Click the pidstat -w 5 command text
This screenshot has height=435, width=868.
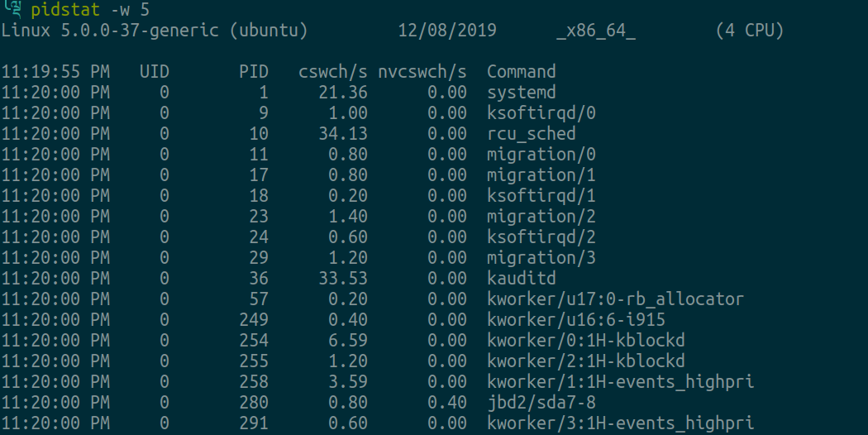(x=90, y=9)
